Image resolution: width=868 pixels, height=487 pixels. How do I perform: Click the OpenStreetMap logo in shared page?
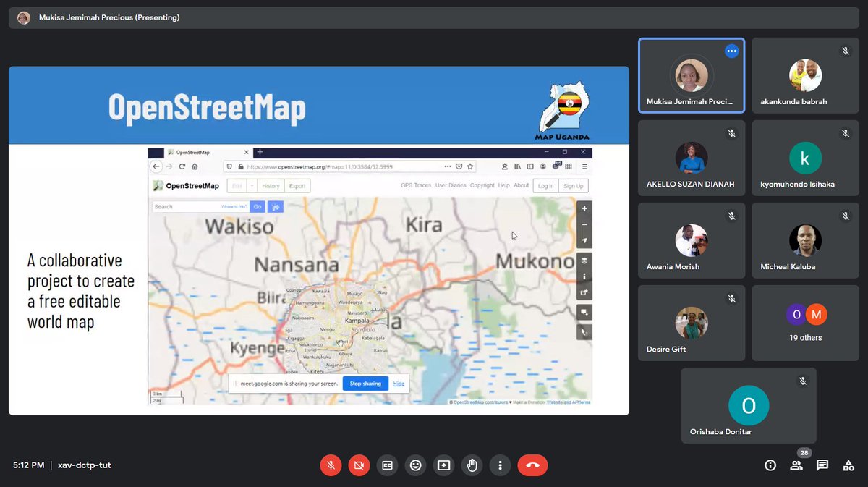coord(186,186)
